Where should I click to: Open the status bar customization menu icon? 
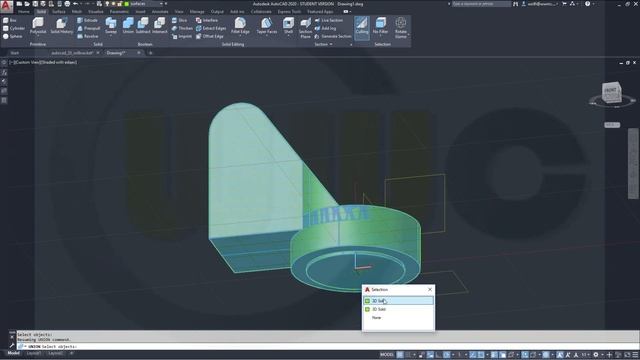coord(635,355)
